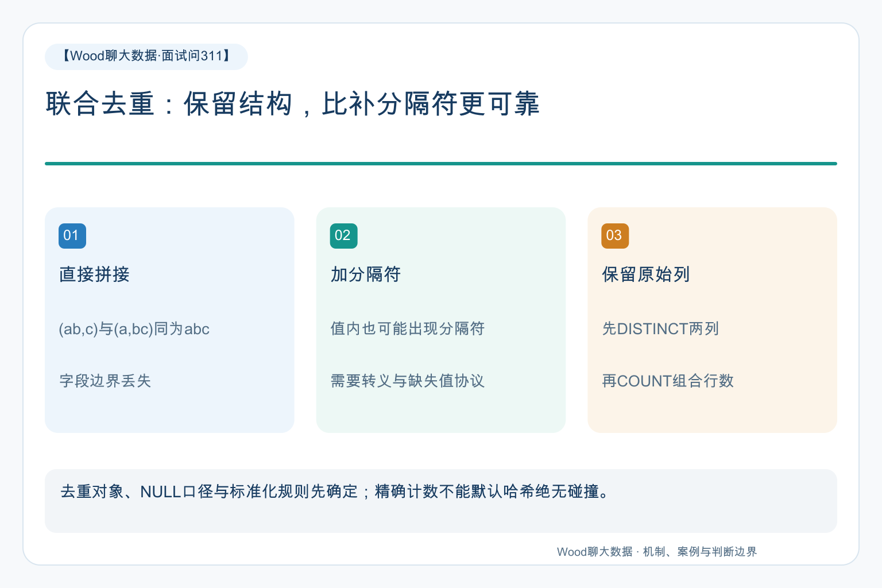
Task: Select the title 联合去重：保留结构，比补分隔符更可靠
Action: (293, 104)
